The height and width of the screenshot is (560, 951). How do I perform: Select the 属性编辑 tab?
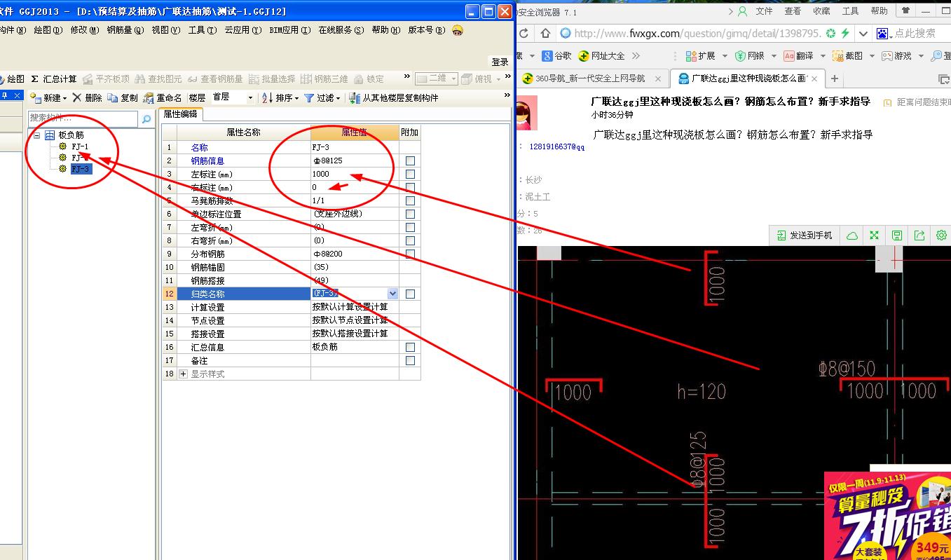[x=181, y=114]
